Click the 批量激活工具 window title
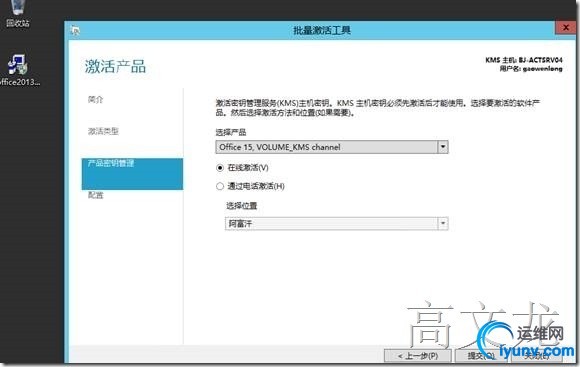Viewport: 580px width, 367px height. 322,30
